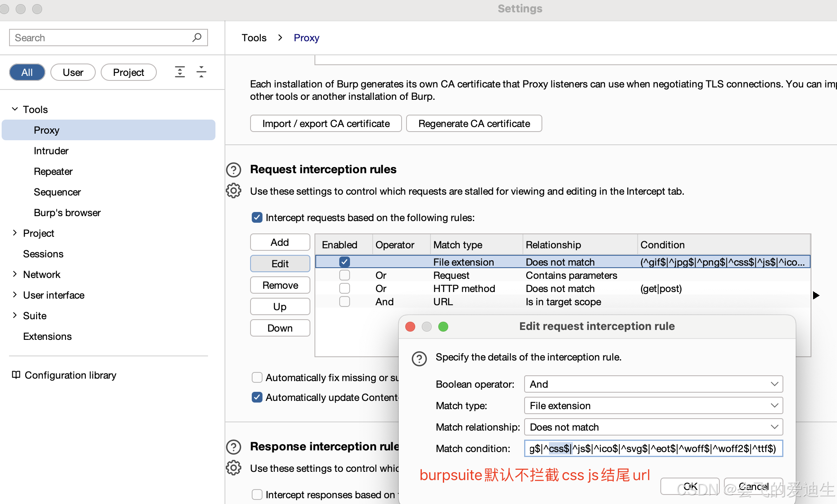Screen dimensions: 837x504
Task: Enable the HTTP method rule checkbox
Action: pos(345,288)
